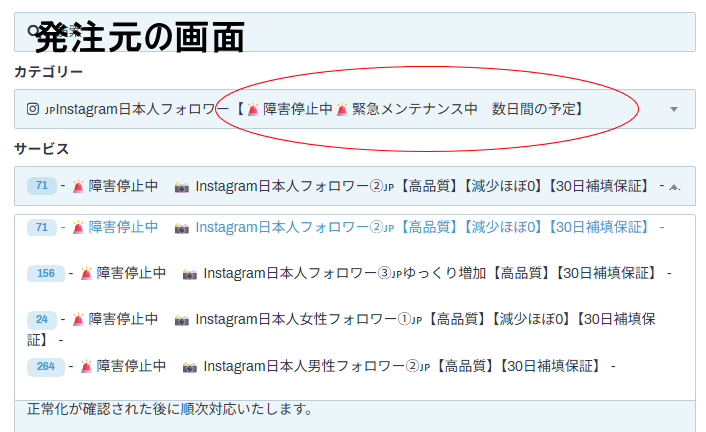Click the selected service field showing ID 71
The height and width of the screenshot is (432, 706).
click(x=355, y=186)
